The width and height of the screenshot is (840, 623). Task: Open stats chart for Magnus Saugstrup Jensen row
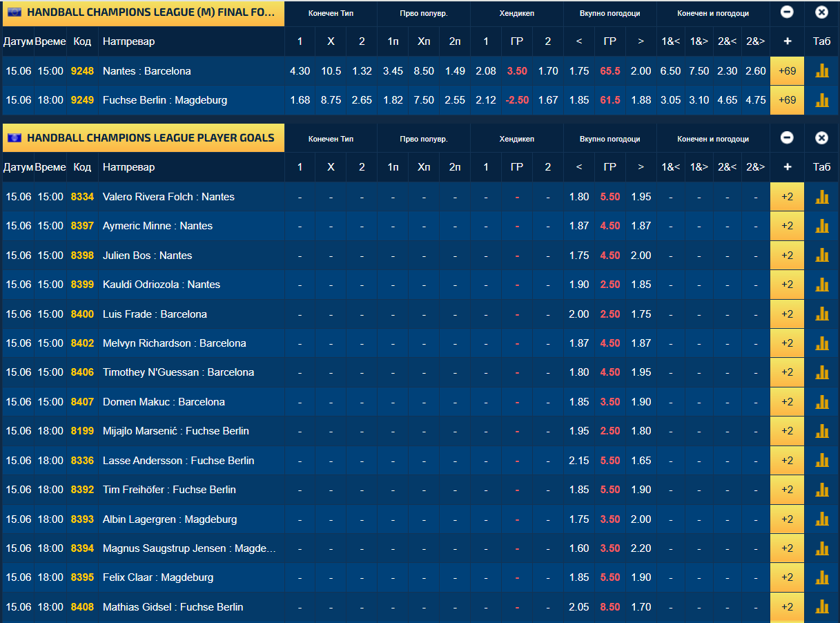tap(821, 548)
